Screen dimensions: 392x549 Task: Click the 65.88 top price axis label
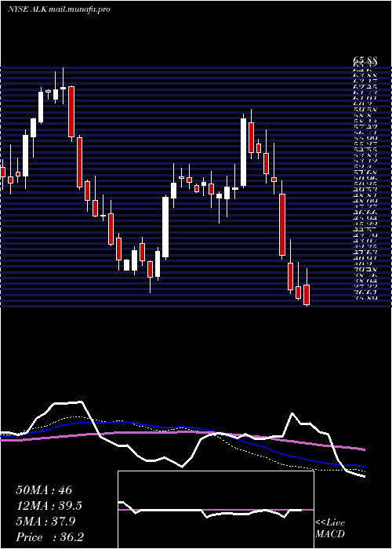coord(365,62)
